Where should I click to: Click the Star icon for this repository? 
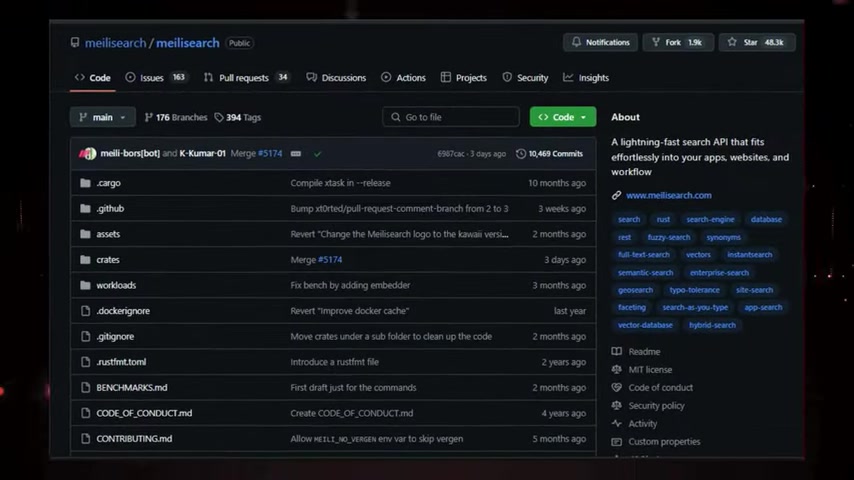(x=732, y=42)
